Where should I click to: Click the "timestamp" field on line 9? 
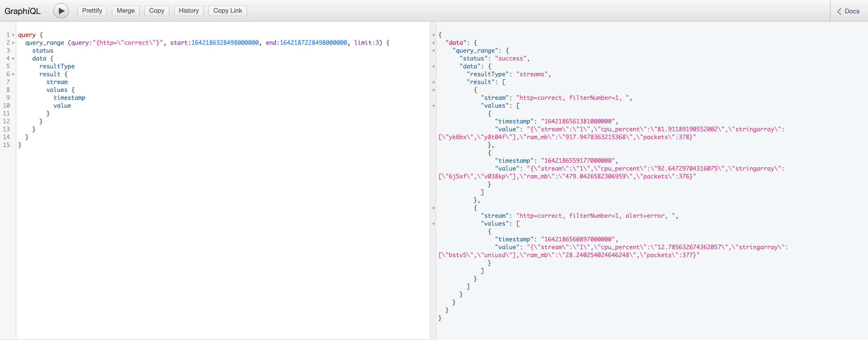70,98
